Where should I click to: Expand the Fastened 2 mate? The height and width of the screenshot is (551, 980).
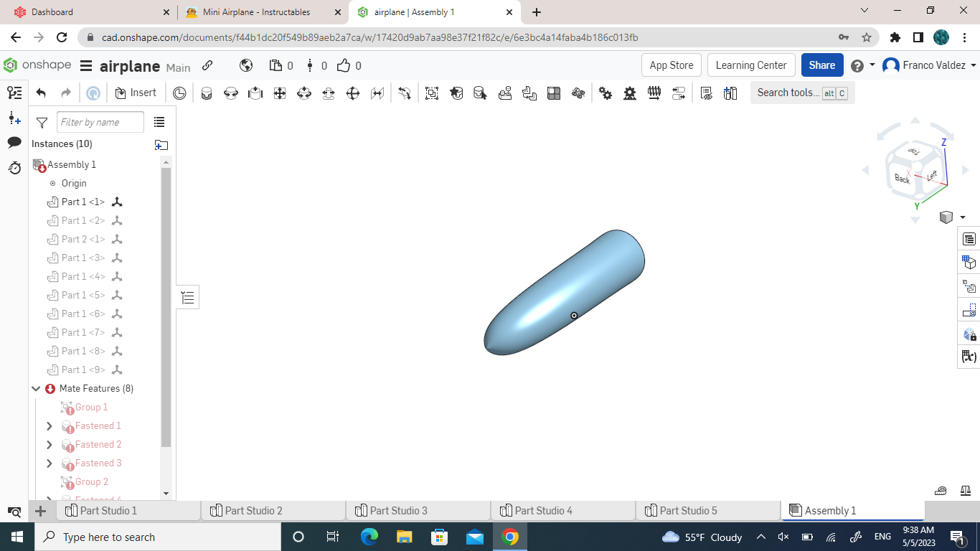pyautogui.click(x=50, y=444)
